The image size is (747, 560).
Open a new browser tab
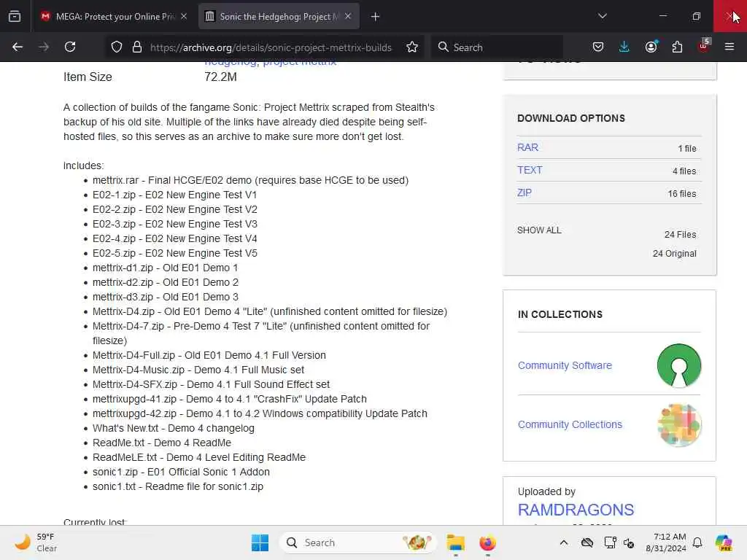pyautogui.click(x=376, y=17)
